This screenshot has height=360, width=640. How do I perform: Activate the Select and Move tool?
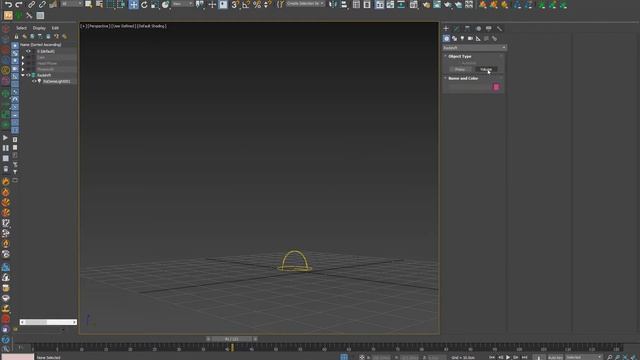pos(133,5)
